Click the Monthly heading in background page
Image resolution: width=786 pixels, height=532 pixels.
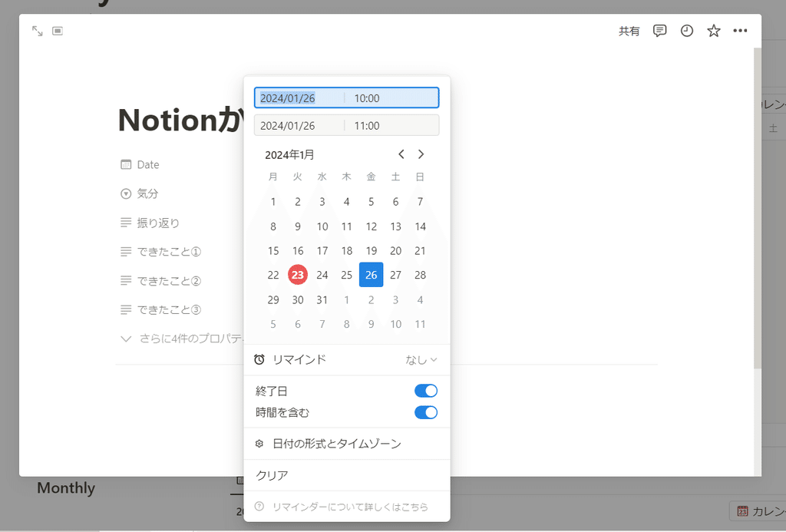pos(66,488)
